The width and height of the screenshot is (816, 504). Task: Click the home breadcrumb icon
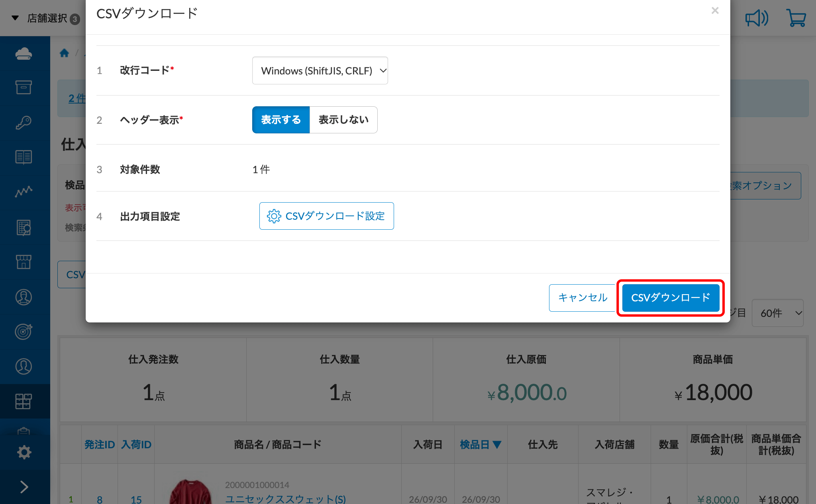65,53
